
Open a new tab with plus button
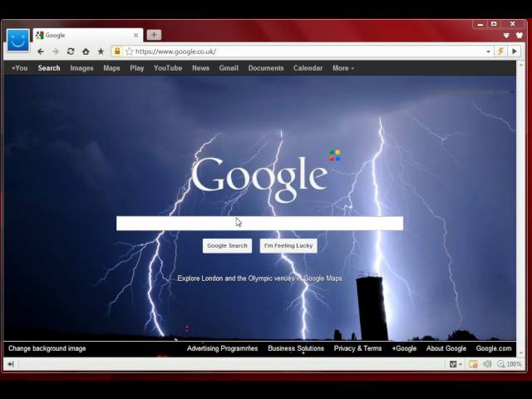coord(154,35)
